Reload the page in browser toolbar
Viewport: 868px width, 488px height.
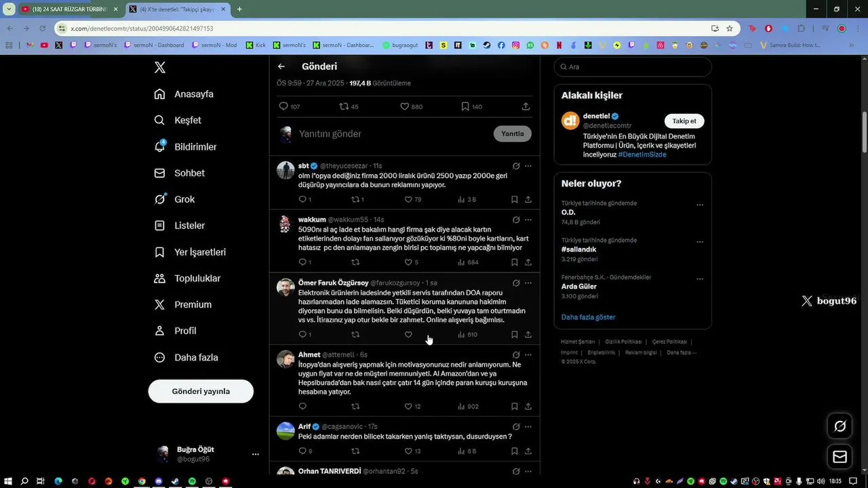(x=42, y=28)
